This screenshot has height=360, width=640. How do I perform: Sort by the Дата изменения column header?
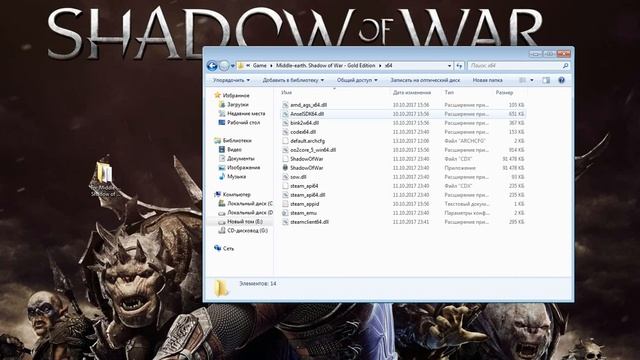(412, 93)
